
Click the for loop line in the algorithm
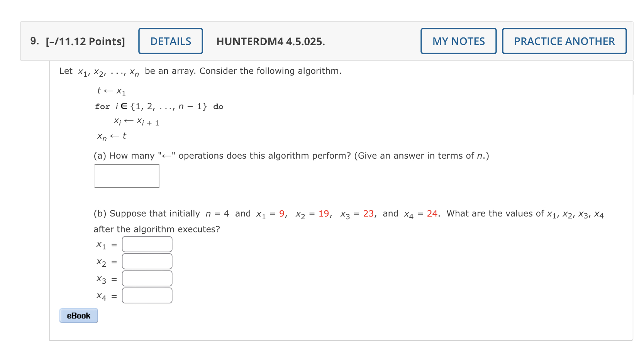159,106
